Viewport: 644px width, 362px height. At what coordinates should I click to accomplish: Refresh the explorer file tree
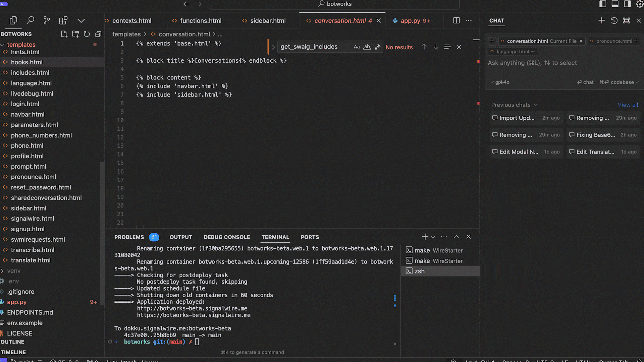pyautogui.click(x=87, y=34)
